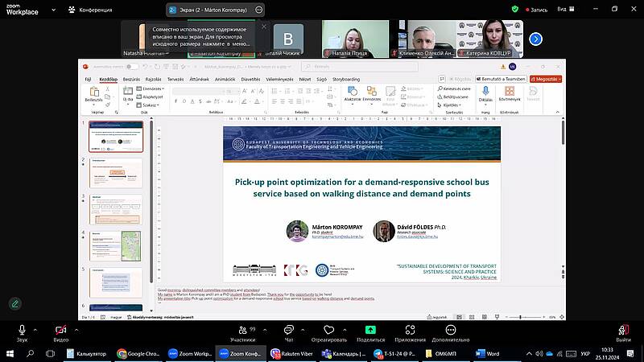Image resolution: width=644 pixels, height=362 pixels.
Task: Expand the arrow beside Участники
Action: click(x=265, y=330)
